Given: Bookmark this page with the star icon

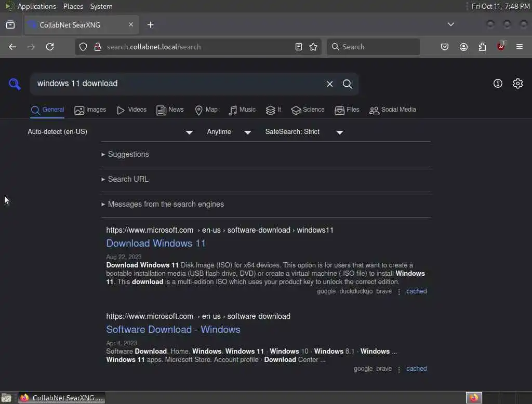Looking at the screenshot, I should pos(313,47).
